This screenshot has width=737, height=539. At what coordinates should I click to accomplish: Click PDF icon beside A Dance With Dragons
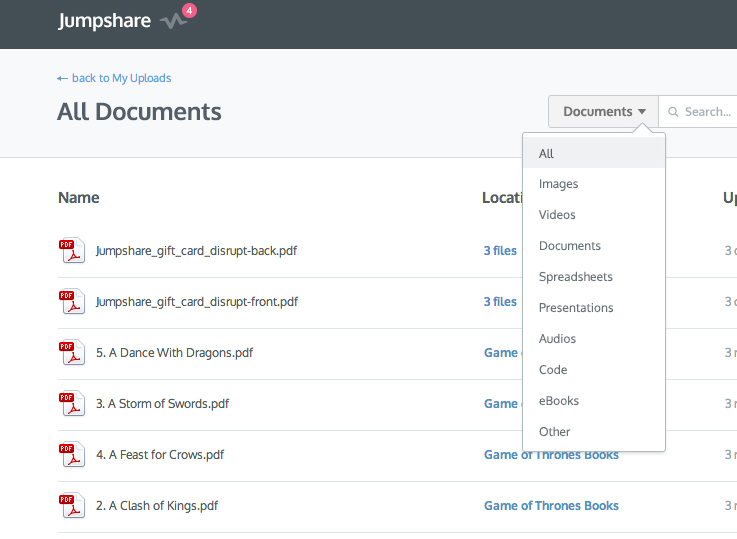click(x=71, y=353)
